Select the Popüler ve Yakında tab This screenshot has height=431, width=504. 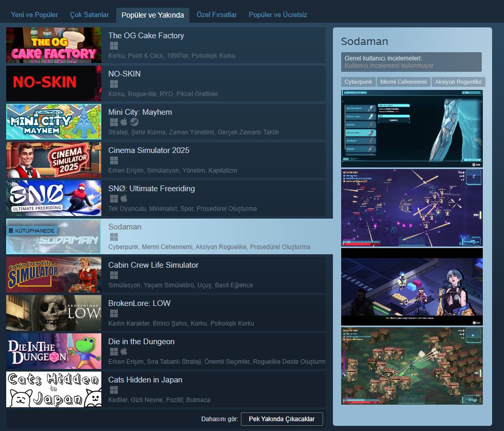pos(152,15)
